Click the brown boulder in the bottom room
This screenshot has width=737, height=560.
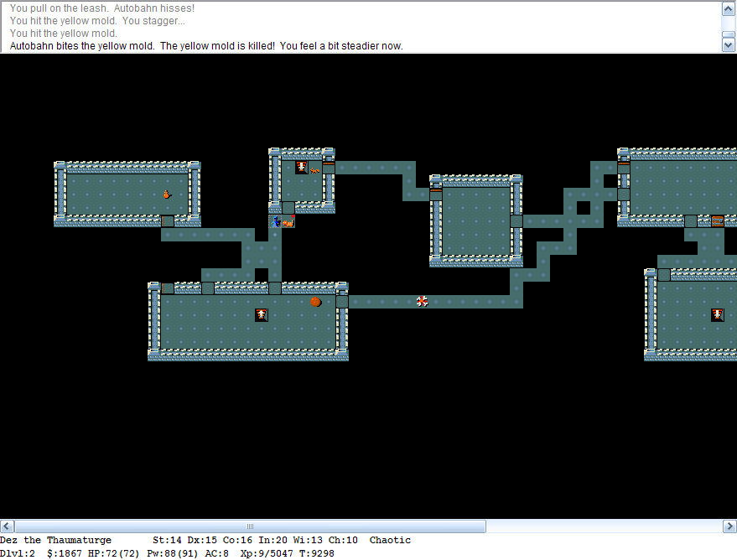(x=316, y=302)
